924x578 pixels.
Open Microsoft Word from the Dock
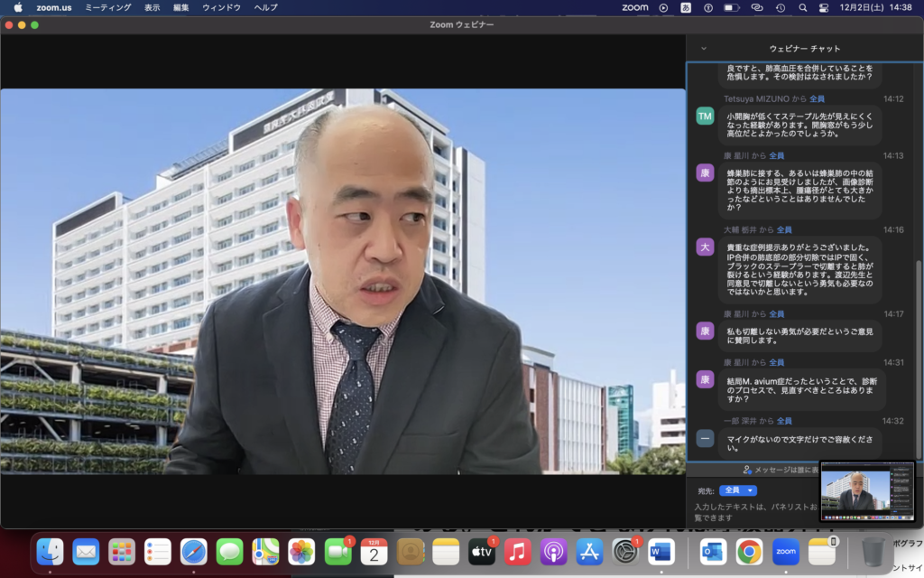(661, 551)
